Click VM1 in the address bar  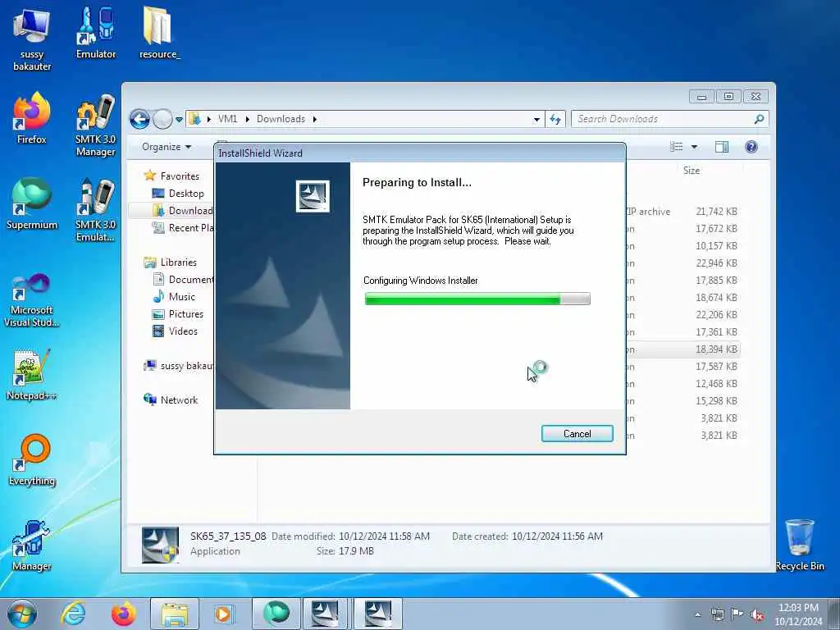coord(228,119)
